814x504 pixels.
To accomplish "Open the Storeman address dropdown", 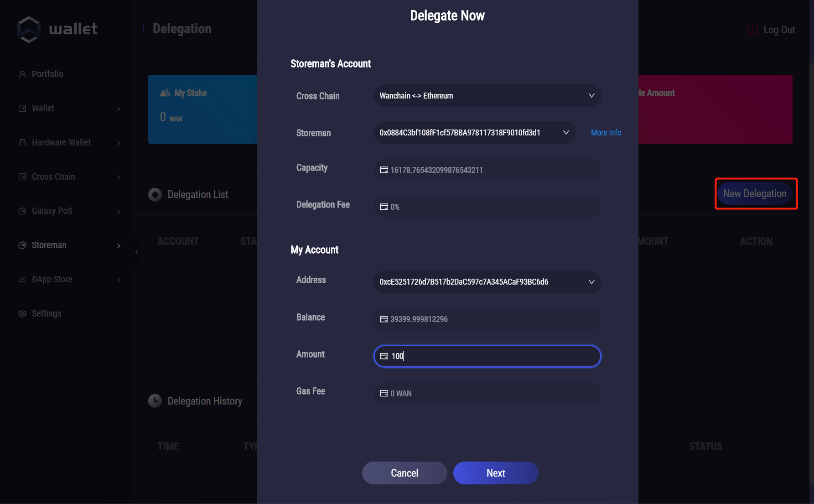I will [x=474, y=133].
